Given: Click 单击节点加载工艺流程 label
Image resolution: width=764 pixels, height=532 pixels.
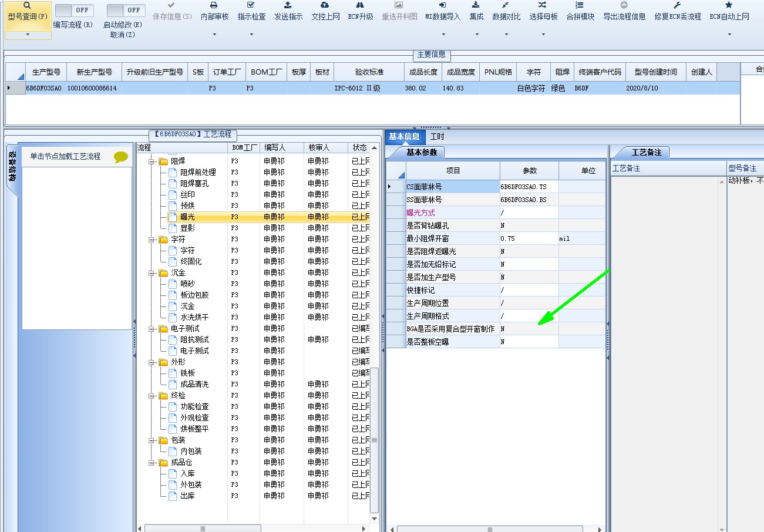Looking at the screenshot, I should click(66, 156).
